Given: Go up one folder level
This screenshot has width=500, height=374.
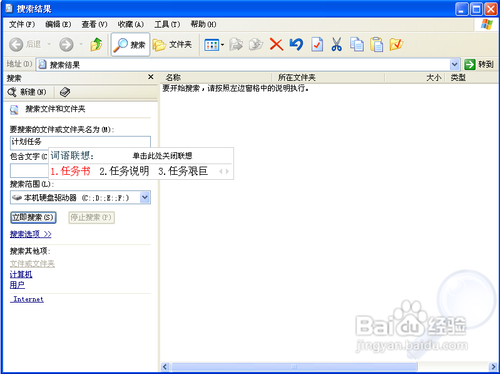Looking at the screenshot, I should (x=96, y=44).
